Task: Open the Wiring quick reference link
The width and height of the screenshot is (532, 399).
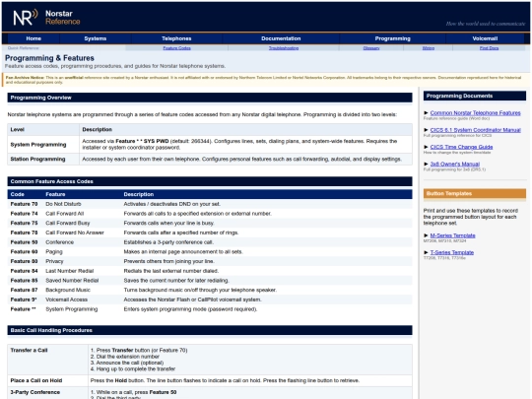Action: [429, 48]
